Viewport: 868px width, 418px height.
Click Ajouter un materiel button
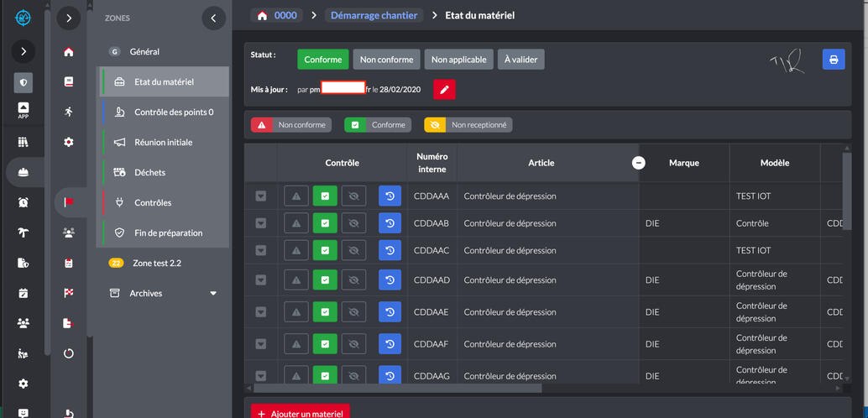click(301, 413)
